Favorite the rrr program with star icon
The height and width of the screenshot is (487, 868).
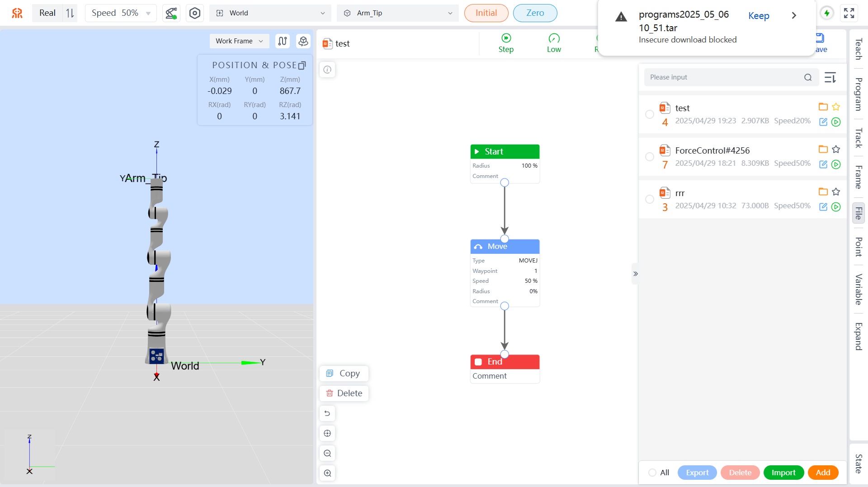click(836, 192)
